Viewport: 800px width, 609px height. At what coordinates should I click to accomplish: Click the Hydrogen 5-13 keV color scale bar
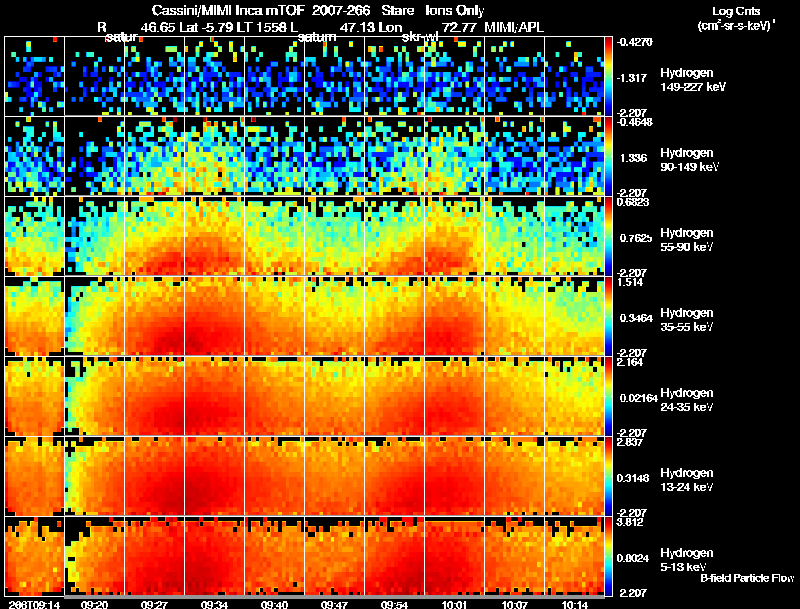pos(608,556)
